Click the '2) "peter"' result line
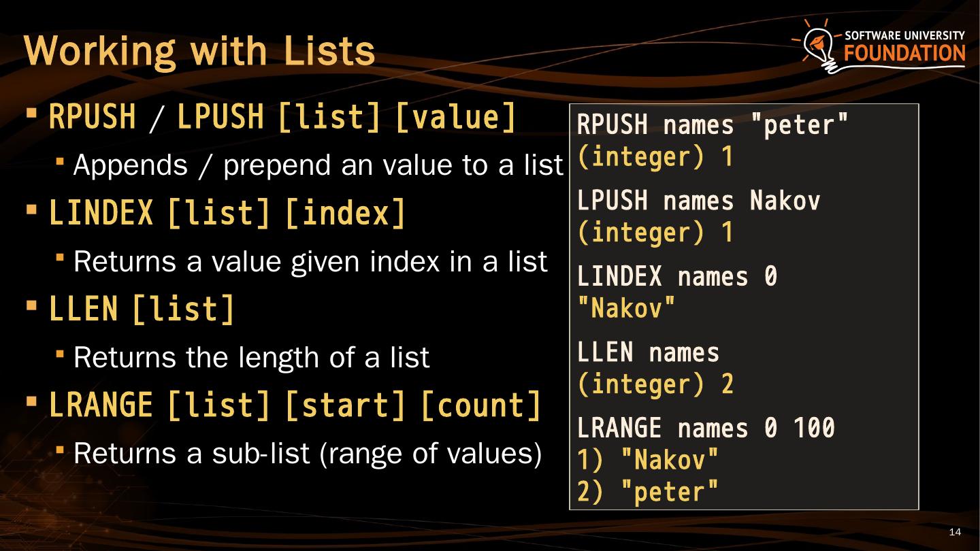 coord(647,492)
